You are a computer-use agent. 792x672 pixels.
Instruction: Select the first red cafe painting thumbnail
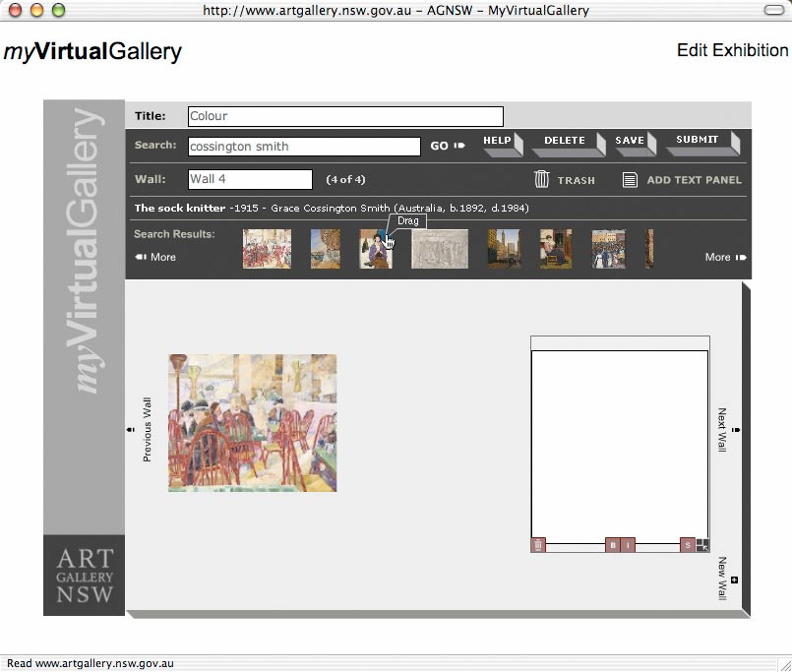pyautogui.click(x=267, y=249)
